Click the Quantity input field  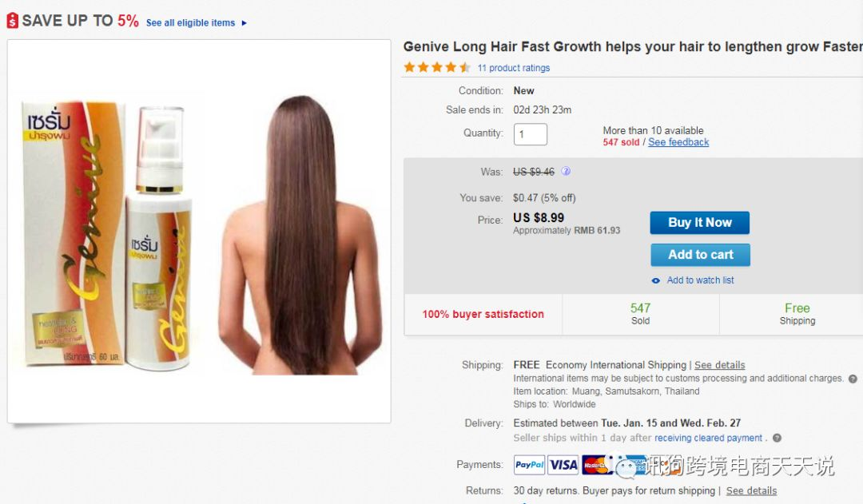click(x=530, y=134)
